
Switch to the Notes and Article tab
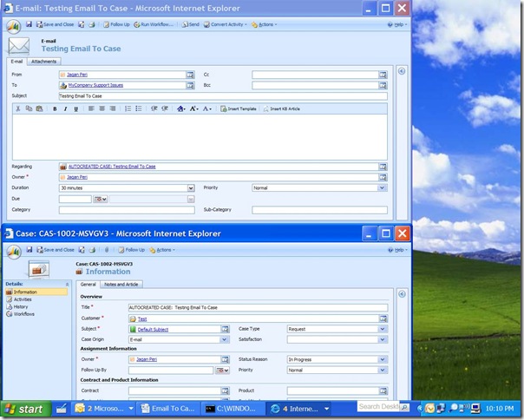[121, 284]
